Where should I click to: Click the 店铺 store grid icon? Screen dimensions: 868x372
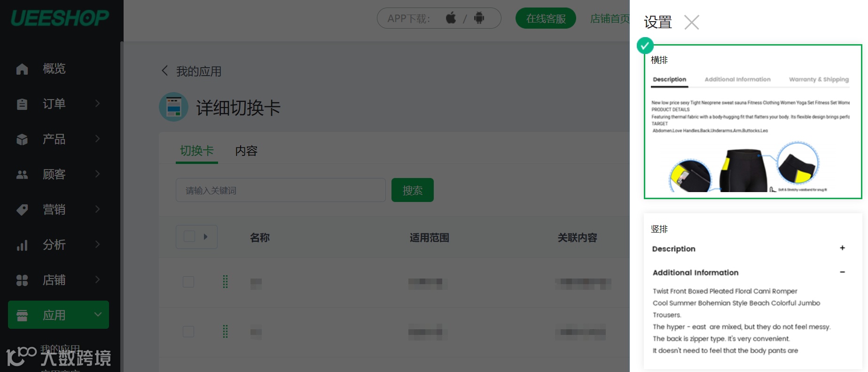pyautogui.click(x=22, y=280)
